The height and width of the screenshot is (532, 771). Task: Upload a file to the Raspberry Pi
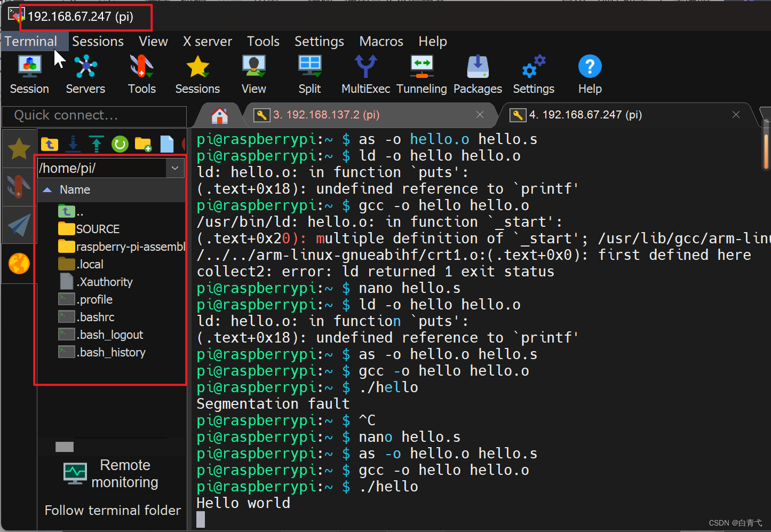point(96,144)
